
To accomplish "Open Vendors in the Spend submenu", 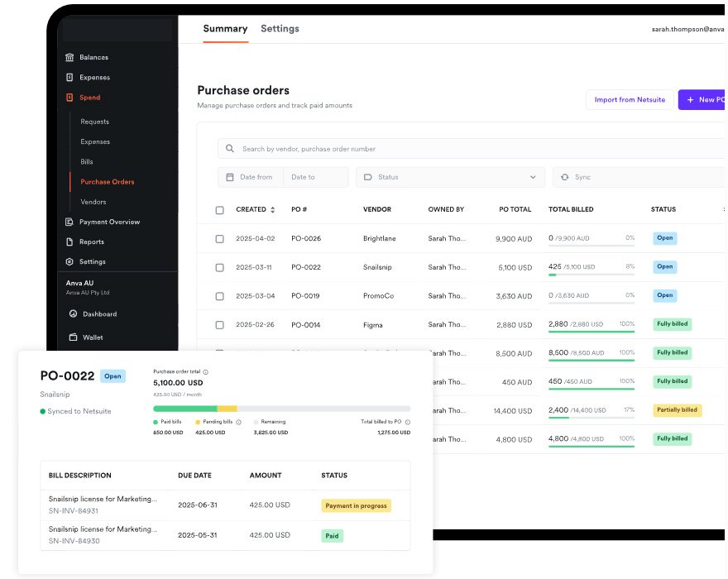I will tap(93, 202).
